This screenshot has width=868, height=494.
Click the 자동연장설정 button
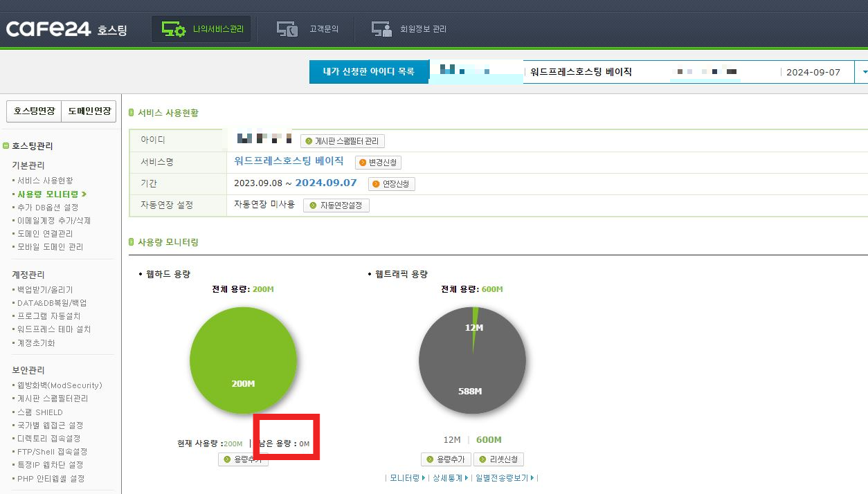coord(336,205)
